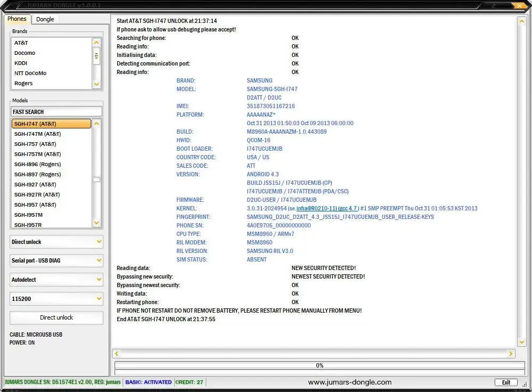
Task: Click Models list scroll-up arrow
Action: [96, 124]
